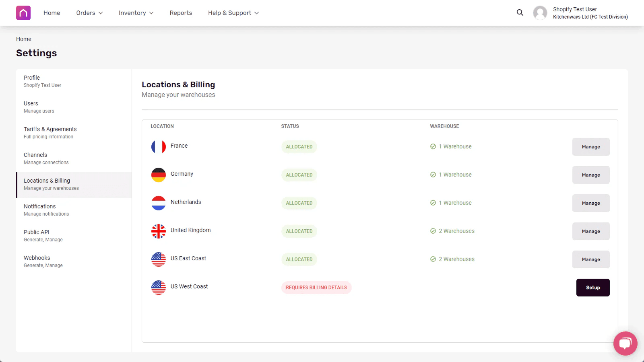
Task: Expand the Help & Support menu
Action: click(x=233, y=12)
